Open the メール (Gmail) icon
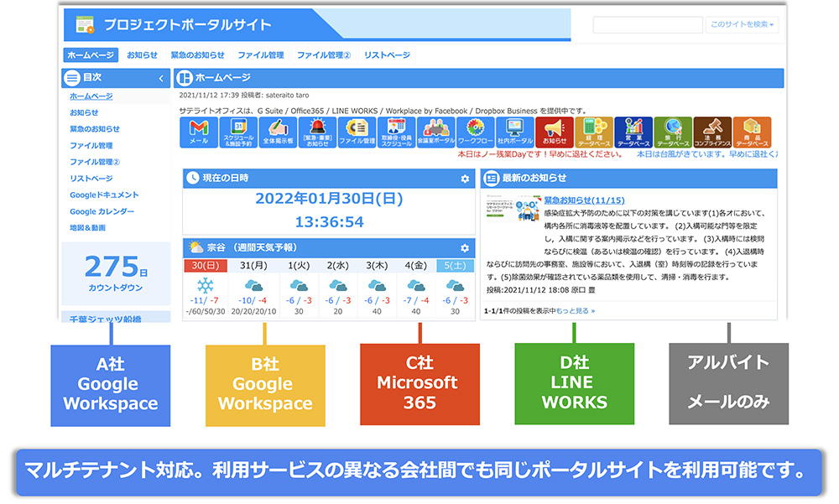This screenshot has width=839, height=504. coord(199,132)
